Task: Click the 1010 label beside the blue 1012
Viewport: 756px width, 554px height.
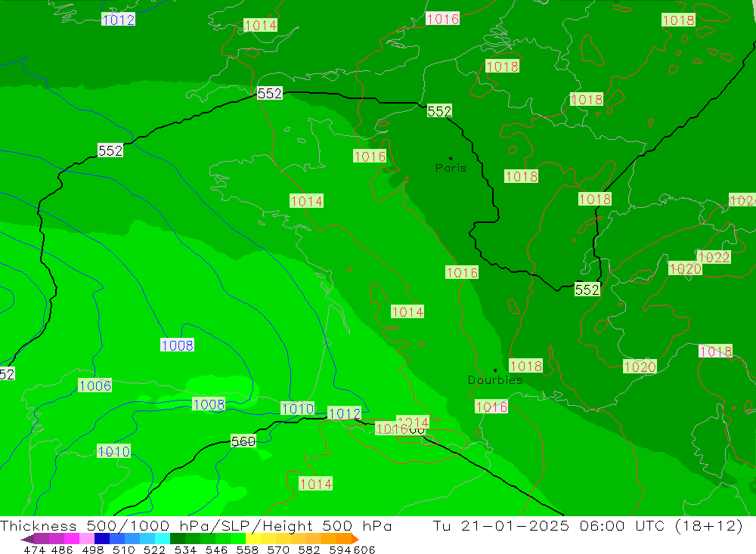Action: tap(297, 409)
